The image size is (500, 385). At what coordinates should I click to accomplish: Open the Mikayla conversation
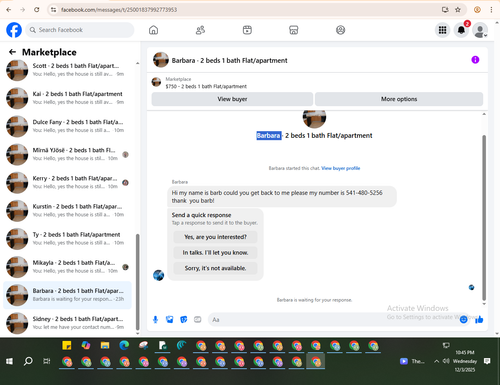tap(67, 267)
